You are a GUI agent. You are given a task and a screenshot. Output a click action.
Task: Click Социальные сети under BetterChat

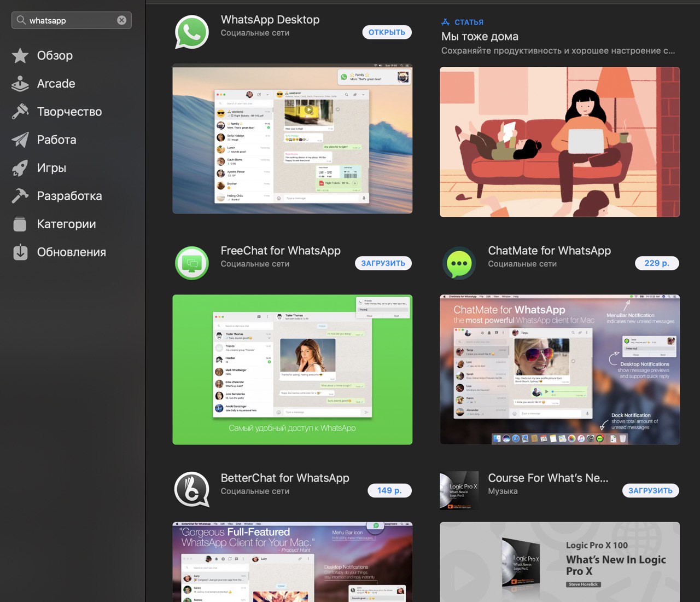255,491
